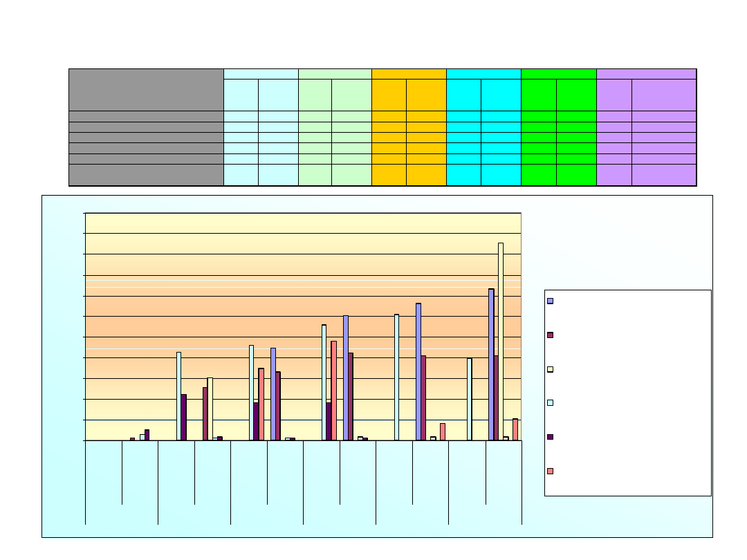Click the tallest salmon bar in the chart

click(333, 390)
